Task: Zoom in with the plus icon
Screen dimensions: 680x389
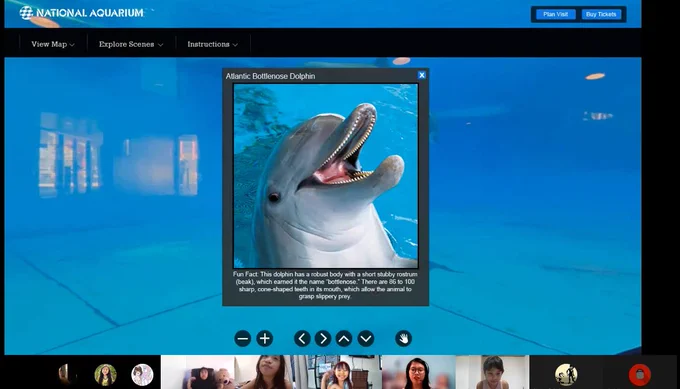Action: [x=265, y=339]
